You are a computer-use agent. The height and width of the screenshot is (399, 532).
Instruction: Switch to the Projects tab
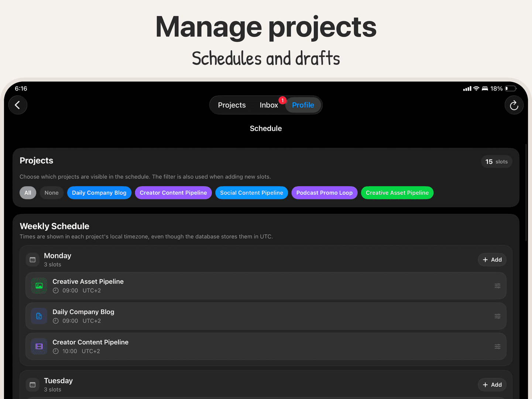point(232,105)
